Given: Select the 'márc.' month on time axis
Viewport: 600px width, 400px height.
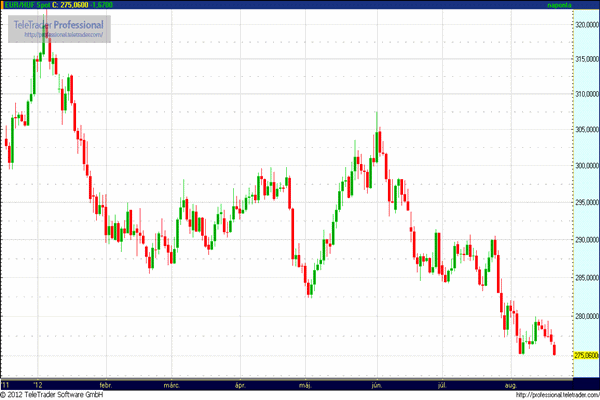Looking at the screenshot, I should (172, 384).
